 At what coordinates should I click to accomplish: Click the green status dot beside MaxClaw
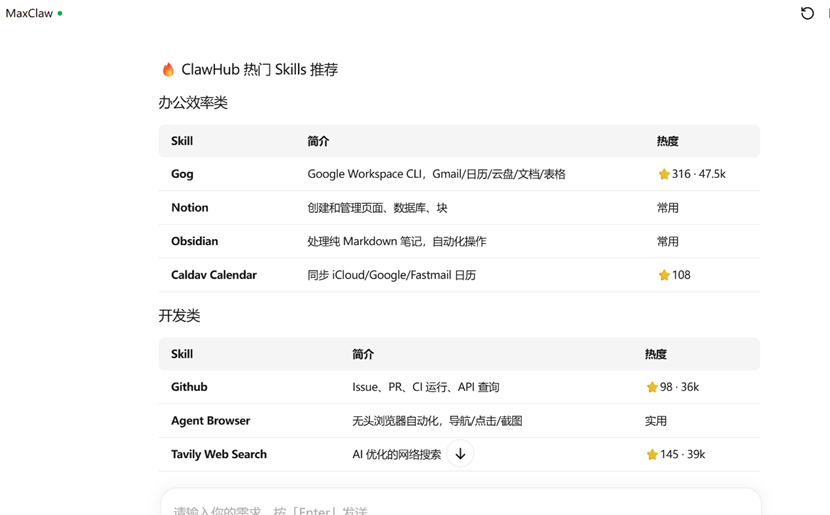pyautogui.click(x=60, y=14)
